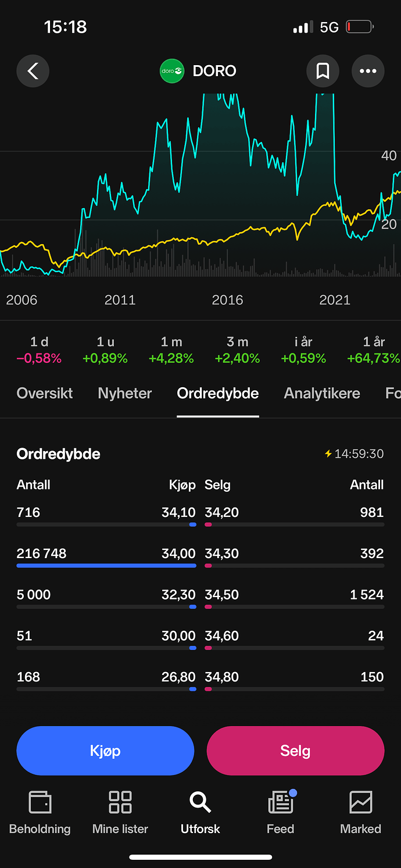Tap the timestamp 14:59:30
This screenshot has width=401, height=868.
[359, 454]
